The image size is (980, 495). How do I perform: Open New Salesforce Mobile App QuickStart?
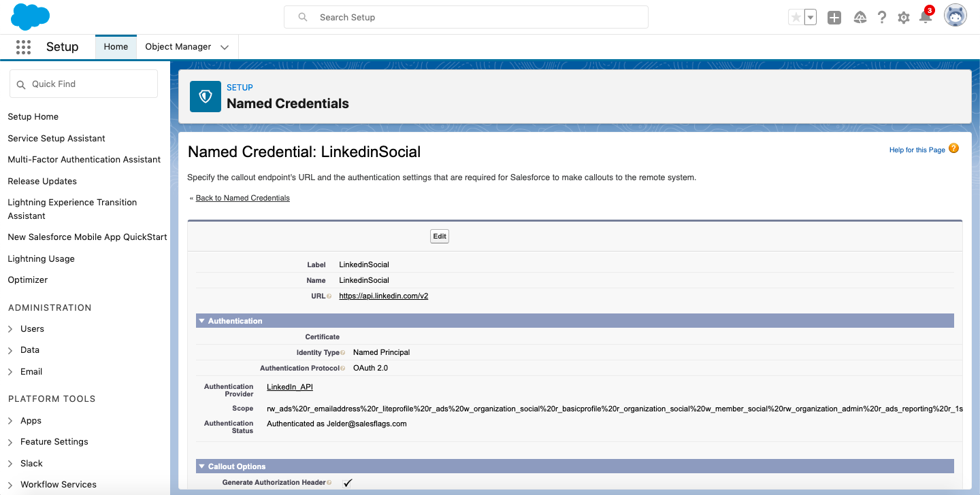click(x=88, y=237)
